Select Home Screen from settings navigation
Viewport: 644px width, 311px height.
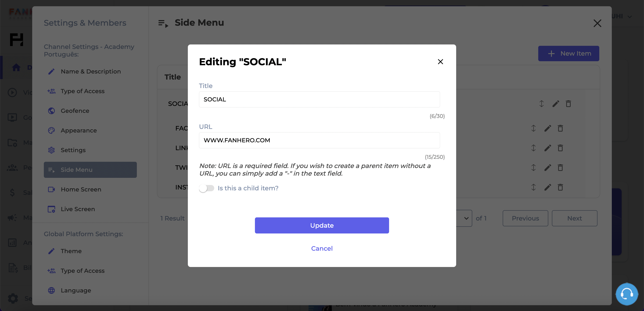tap(81, 189)
